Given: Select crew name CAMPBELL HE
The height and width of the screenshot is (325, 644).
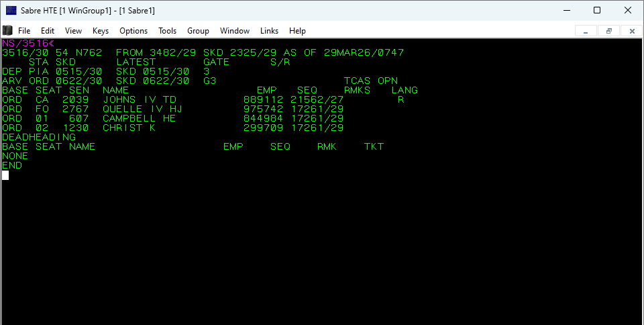Looking at the screenshot, I should [x=140, y=119].
